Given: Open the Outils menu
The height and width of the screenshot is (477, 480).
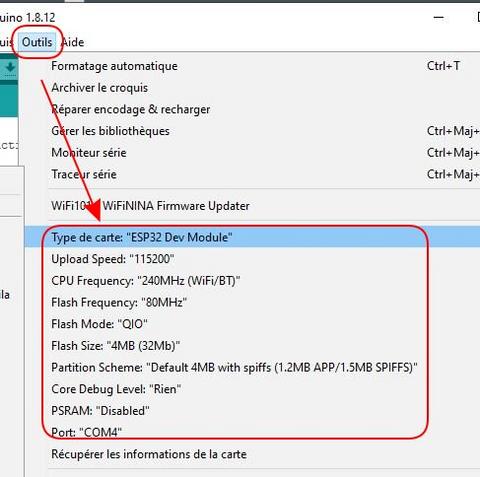Looking at the screenshot, I should click(37, 42).
